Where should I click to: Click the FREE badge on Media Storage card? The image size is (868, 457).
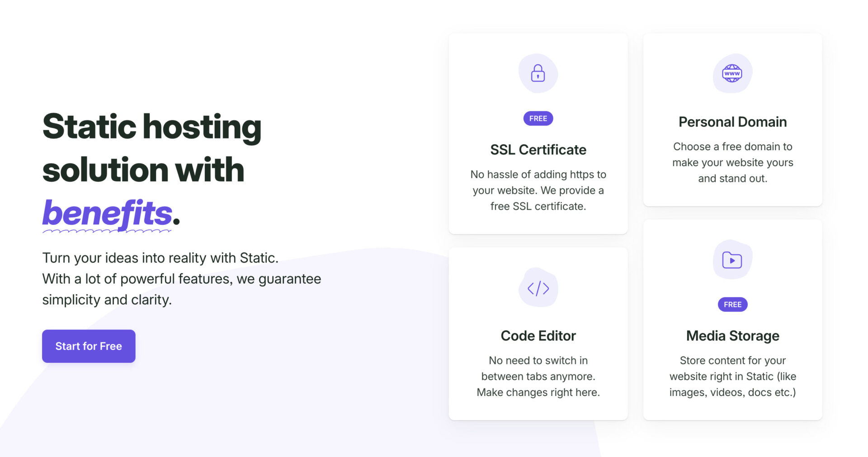[x=732, y=305]
